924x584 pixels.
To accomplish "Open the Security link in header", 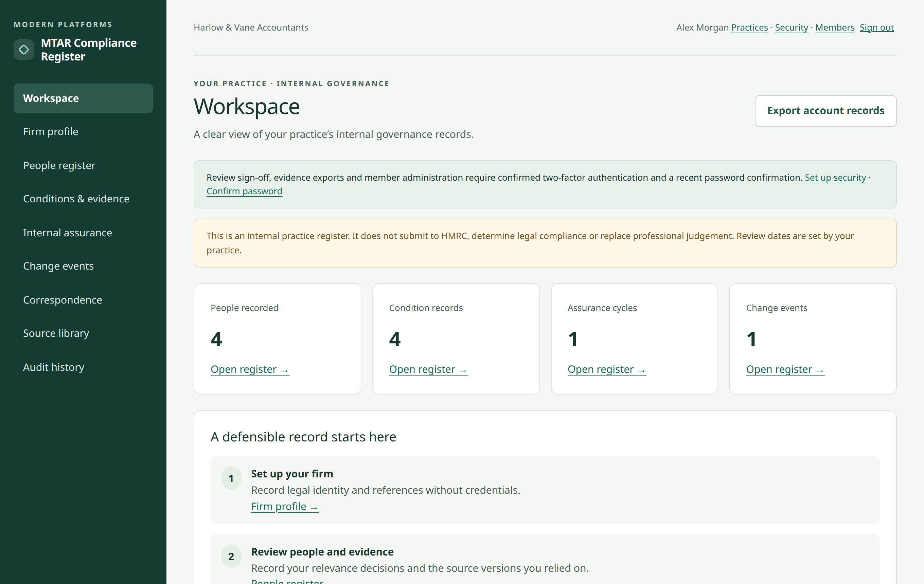I will click(791, 28).
